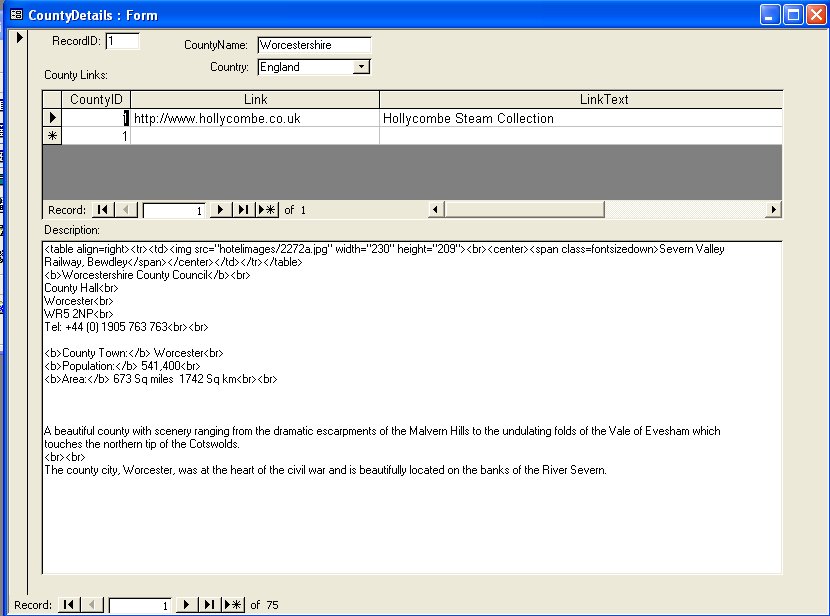
Task: Click the CountyName field showing Worcestershire
Action: [x=314, y=45]
